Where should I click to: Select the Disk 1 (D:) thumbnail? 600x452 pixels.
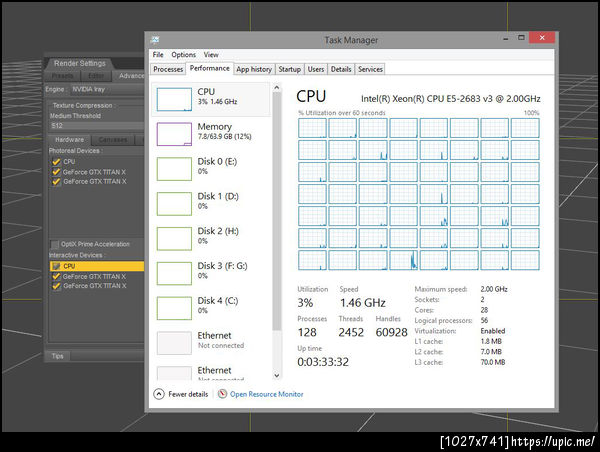click(174, 204)
